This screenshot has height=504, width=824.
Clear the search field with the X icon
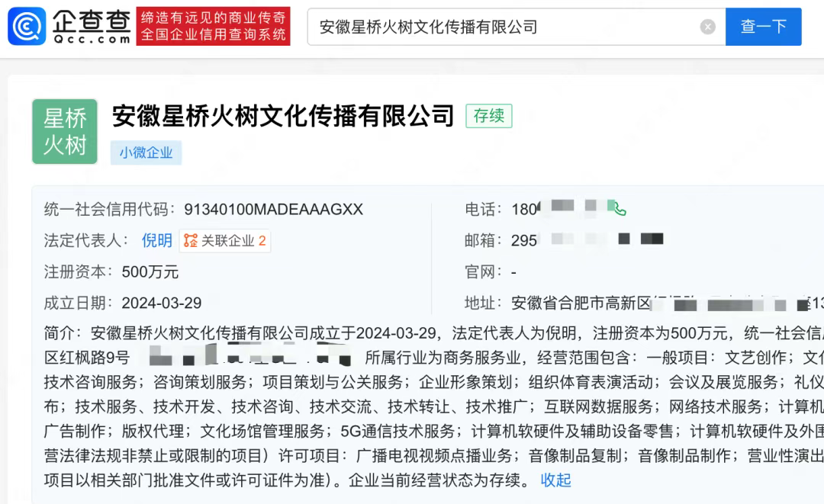tap(708, 27)
